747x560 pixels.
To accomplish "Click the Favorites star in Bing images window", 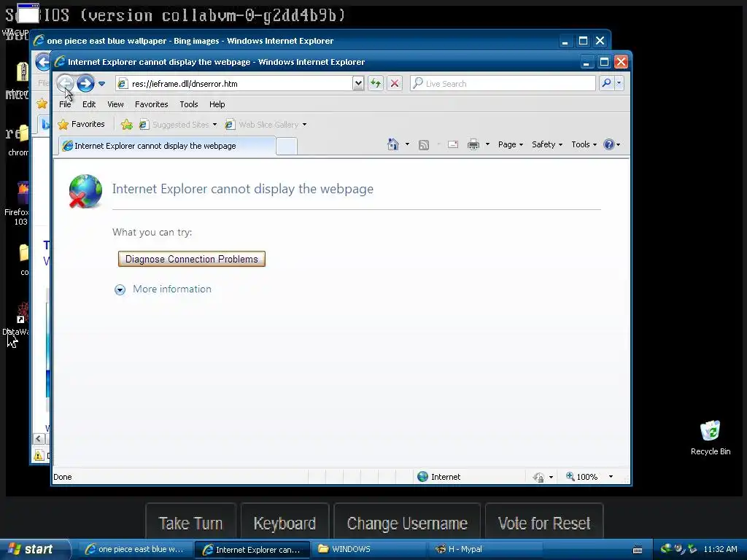I will tap(42, 104).
